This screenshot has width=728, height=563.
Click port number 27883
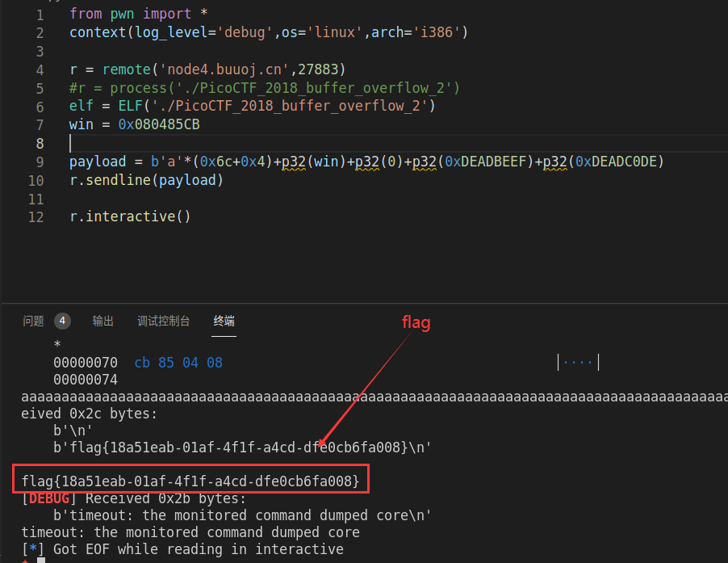[318, 69]
